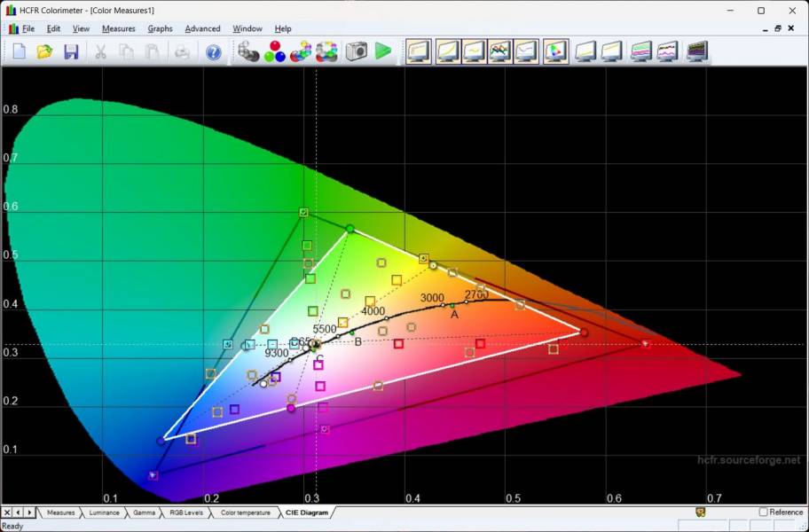This screenshot has height=532, width=809.
Task: Open the Graphs menu
Action: [160, 28]
